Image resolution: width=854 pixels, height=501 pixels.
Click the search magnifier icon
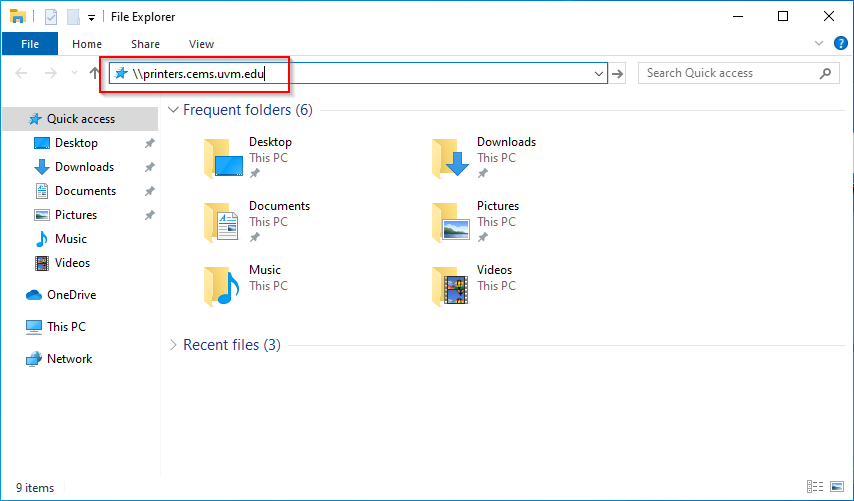[x=826, y=73]
